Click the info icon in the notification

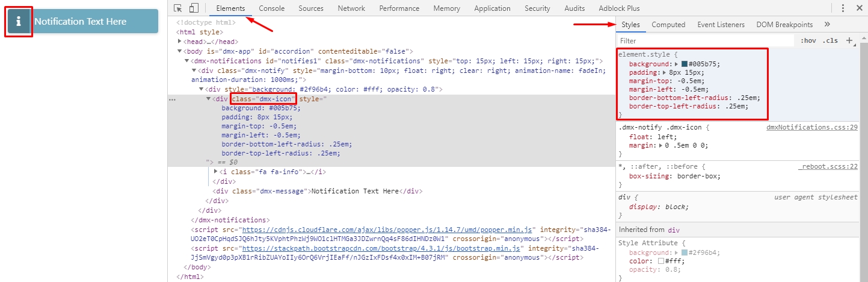click(19, 22)
